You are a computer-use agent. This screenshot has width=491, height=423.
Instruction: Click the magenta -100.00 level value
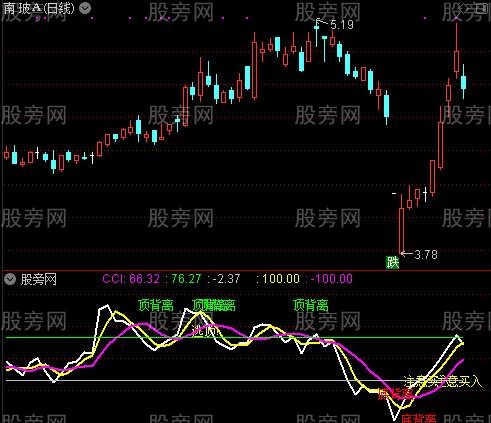331,279
